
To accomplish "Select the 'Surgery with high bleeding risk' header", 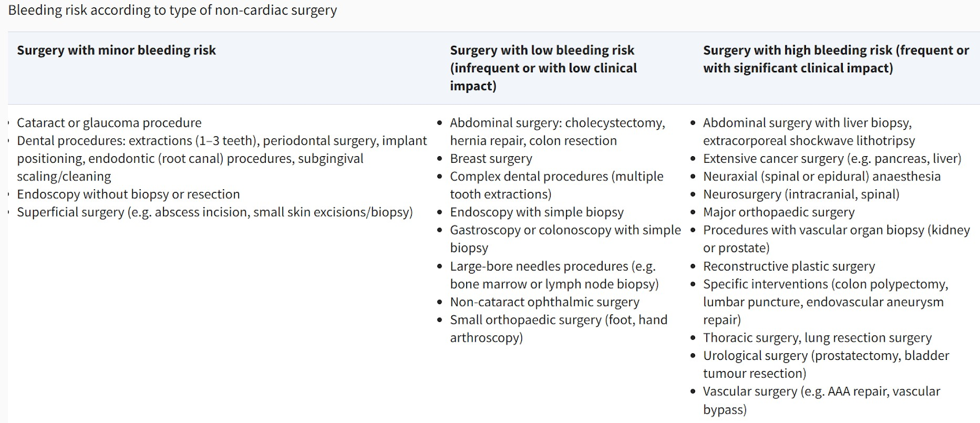I will 836,59.
